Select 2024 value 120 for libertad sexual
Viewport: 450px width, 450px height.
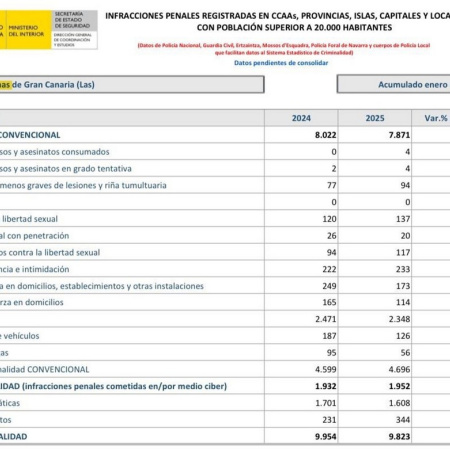(x=329, y=219)
